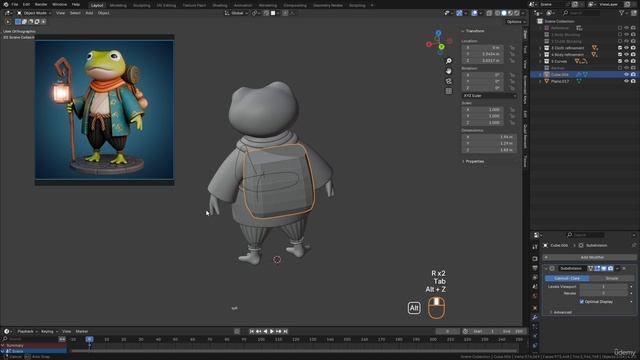
Task: Click the Scale X value field
Action: tap(482, 110)
